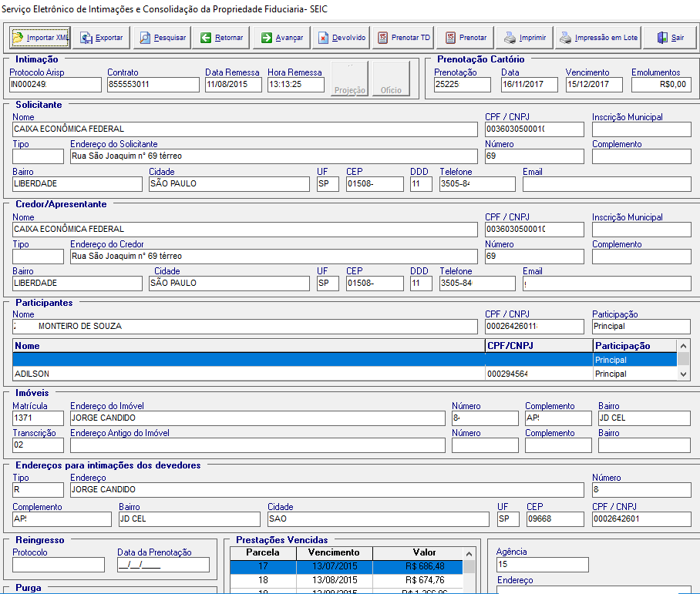The image size is (700, 594).
Task: Click the participants list scroll down arrow
Action: click(683, 374)
